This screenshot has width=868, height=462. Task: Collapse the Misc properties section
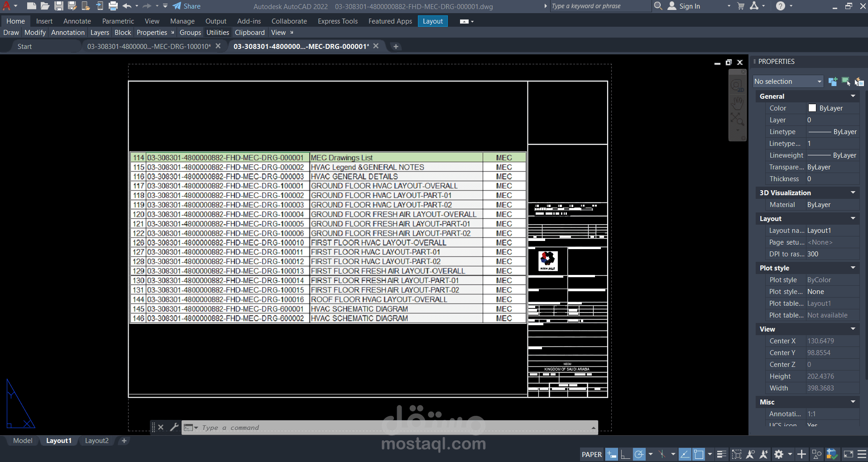tap(853, 402)
